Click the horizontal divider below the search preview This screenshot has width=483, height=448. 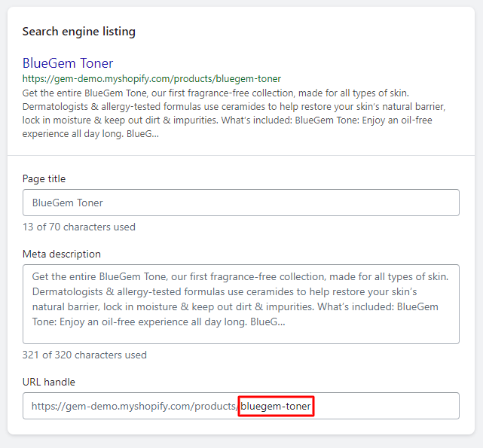(x=240, y=156)
